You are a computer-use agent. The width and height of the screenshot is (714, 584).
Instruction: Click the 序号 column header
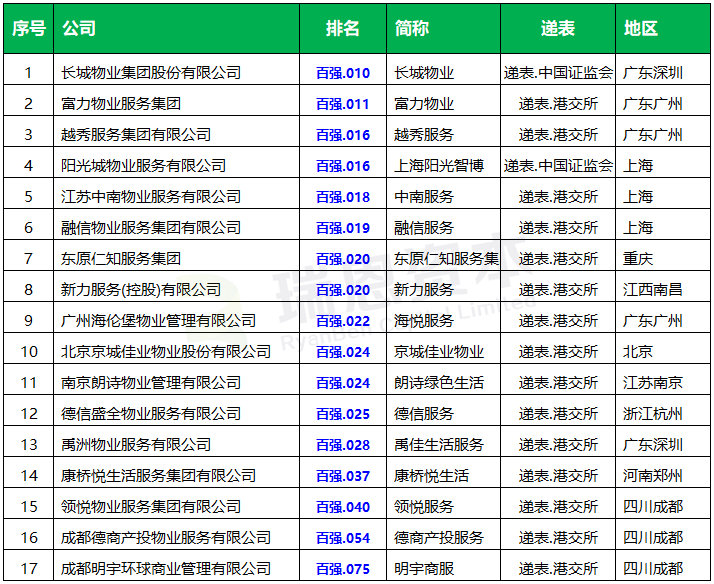pos(29,29)
